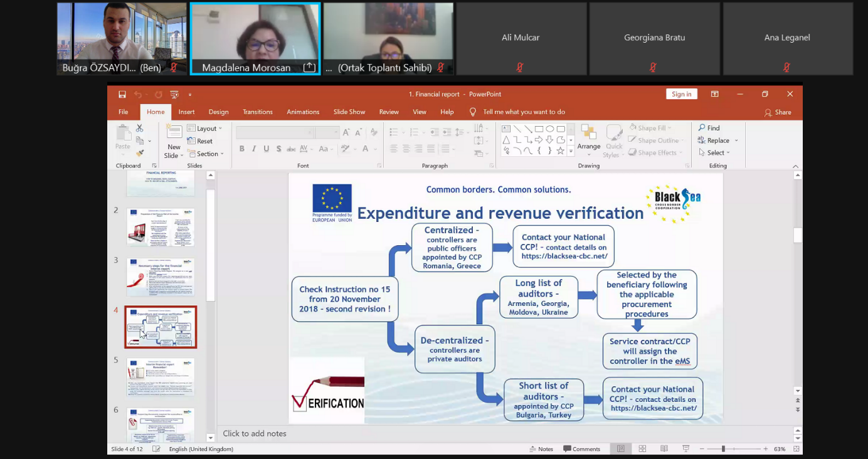This screenshot has height=459, width=868.
Task: Start Slide Show from status bar icon
Action: click(685, 449)
